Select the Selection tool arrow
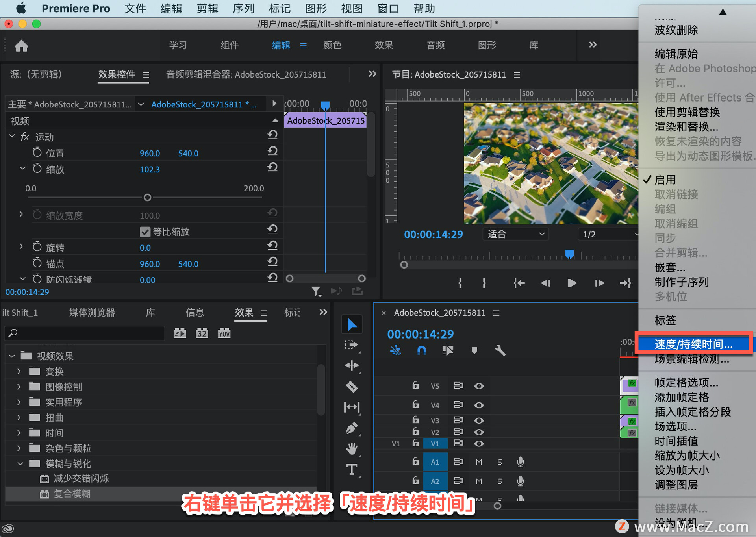Screen dimensions: 756x537 coord(352,324)
